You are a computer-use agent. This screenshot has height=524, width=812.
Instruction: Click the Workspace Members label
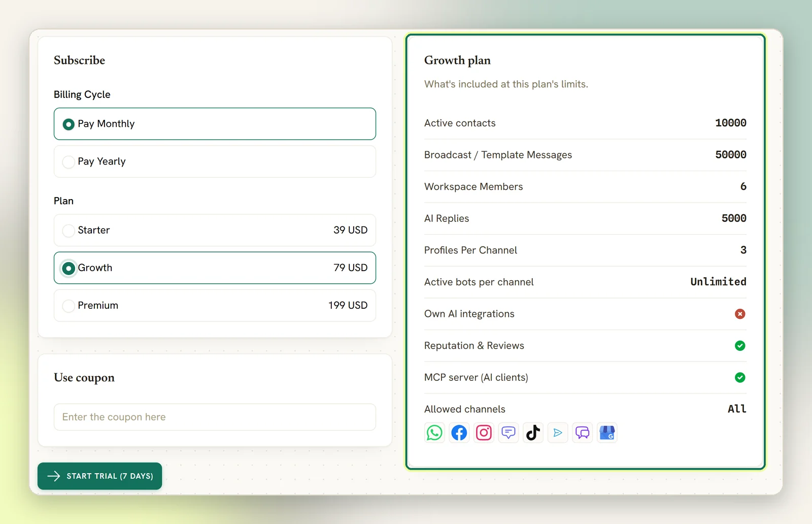point(473,186)
